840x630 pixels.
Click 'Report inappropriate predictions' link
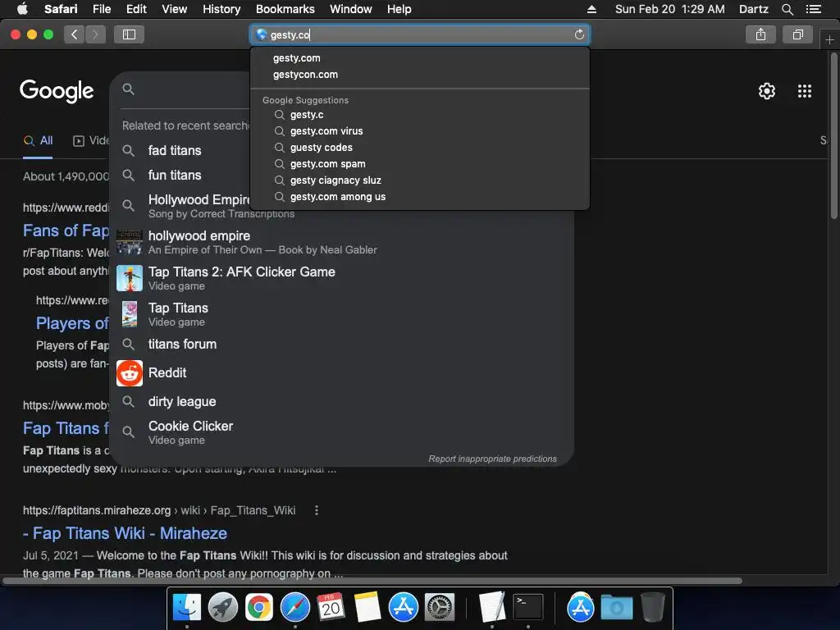tap(492, 459)
